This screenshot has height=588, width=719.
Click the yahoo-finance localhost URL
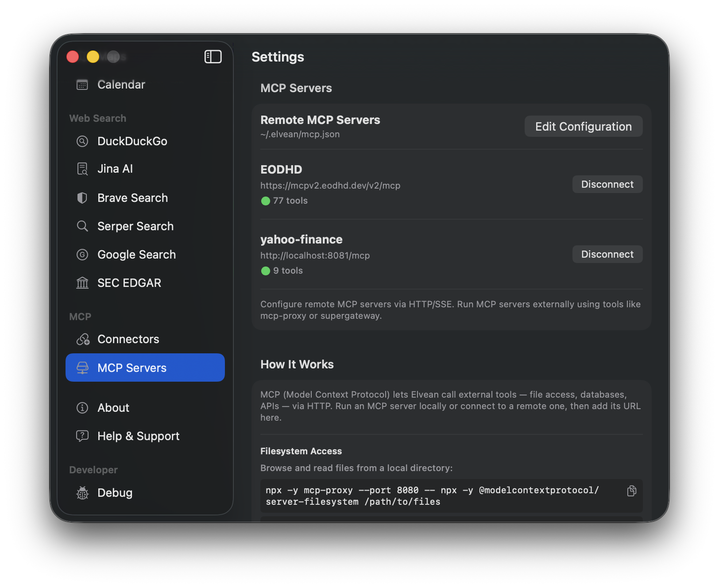point(315,255)
